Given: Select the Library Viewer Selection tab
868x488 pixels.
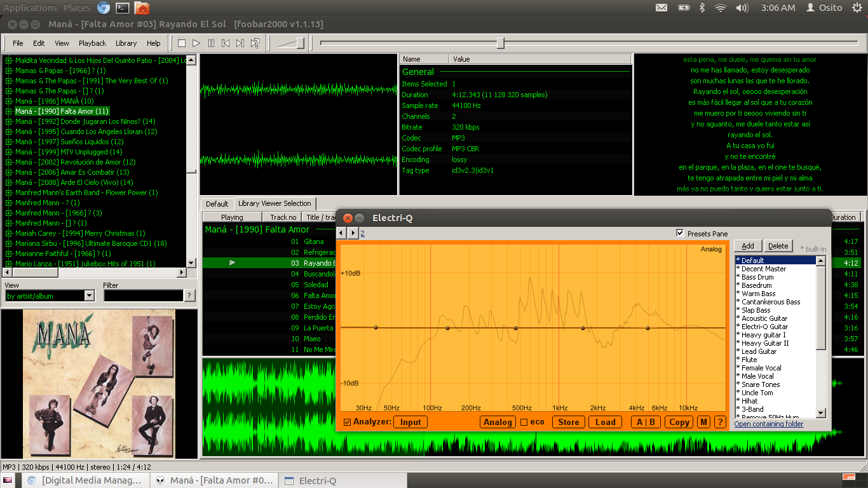Looking at the screenshot, I should coord(275,203).
